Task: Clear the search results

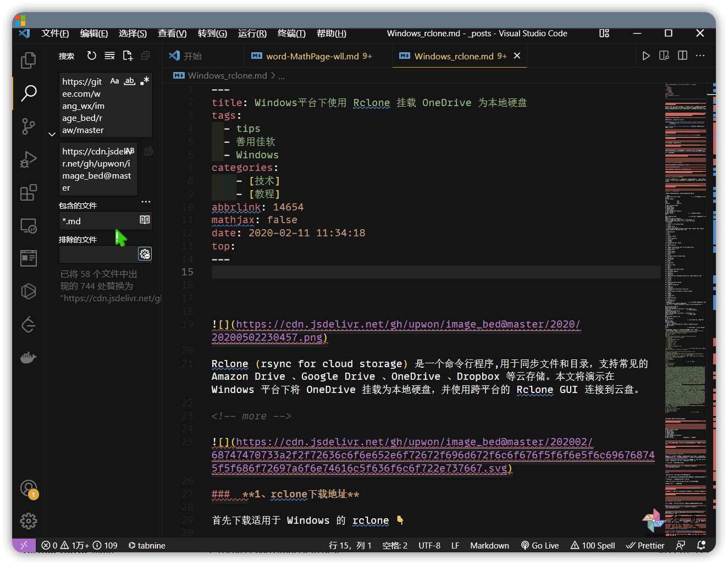Action: (x=110, y=56)
